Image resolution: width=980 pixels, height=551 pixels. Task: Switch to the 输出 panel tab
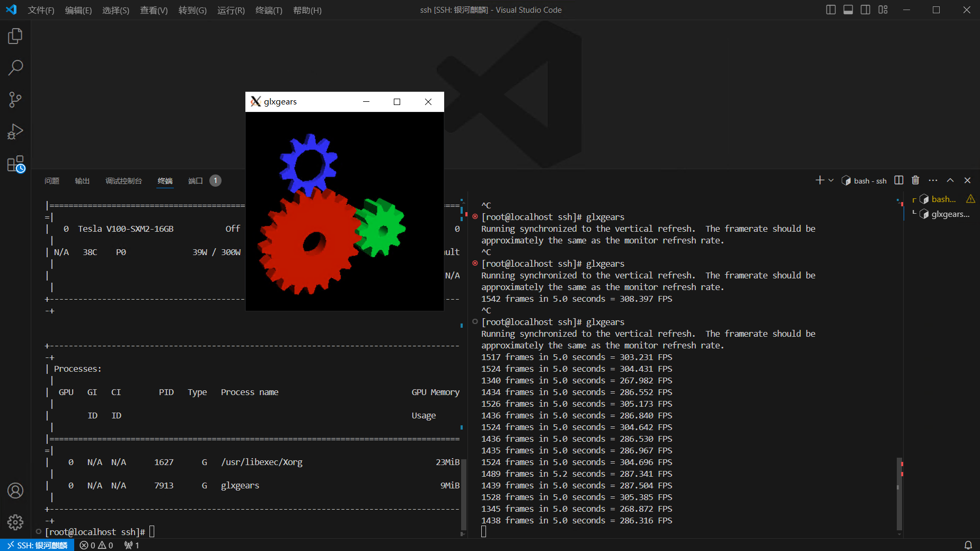tap(82, 181)
